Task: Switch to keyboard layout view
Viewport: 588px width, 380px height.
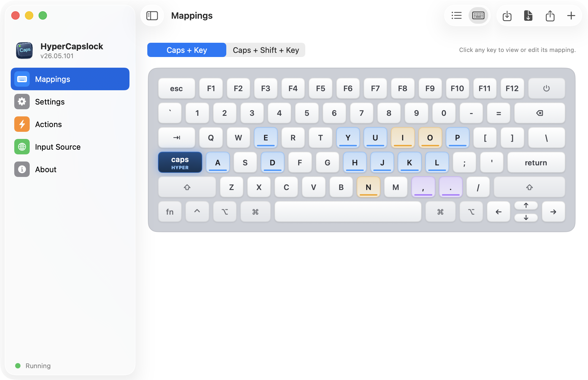Action: point(478,15)
